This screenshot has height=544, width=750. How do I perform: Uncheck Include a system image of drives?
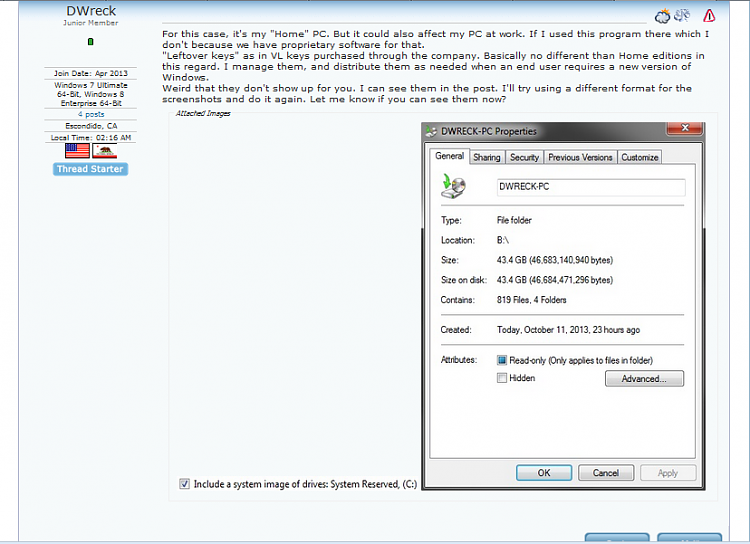point(184,484)
